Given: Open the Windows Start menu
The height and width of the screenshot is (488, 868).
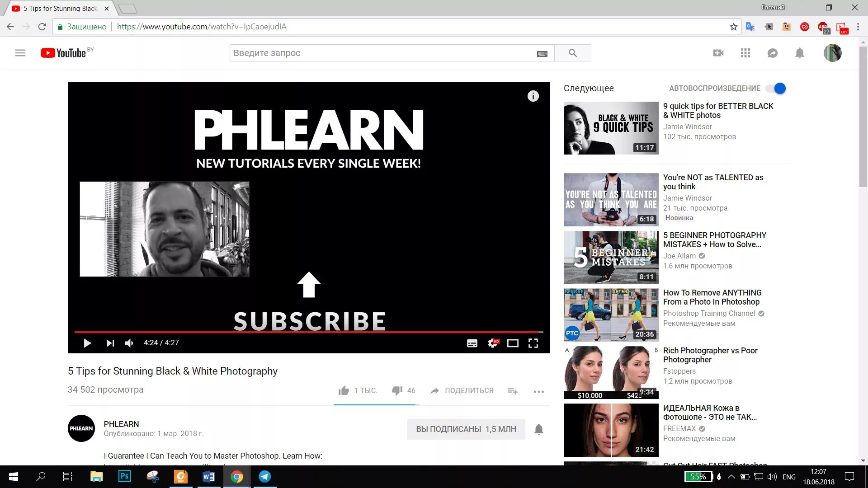Looking at the screenshot, I should tap(14, 477).
